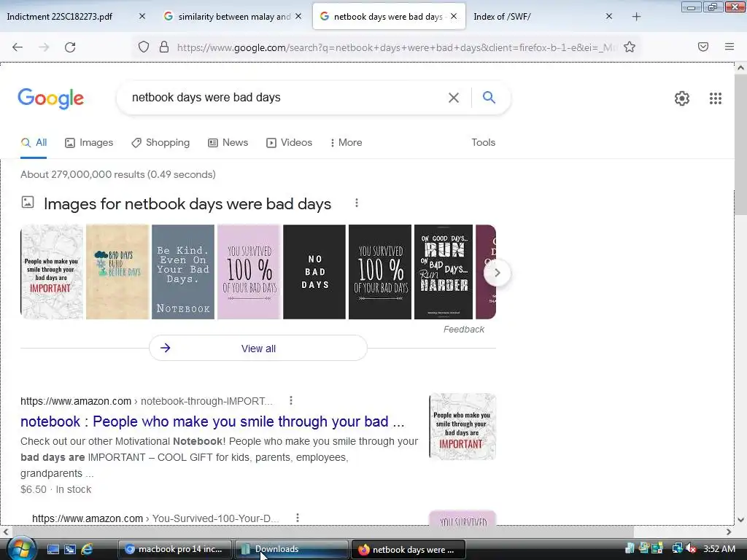Open the Amazon result side image
Screen dimensions: 747x560
pyautogui.click(x=462, y=426)
